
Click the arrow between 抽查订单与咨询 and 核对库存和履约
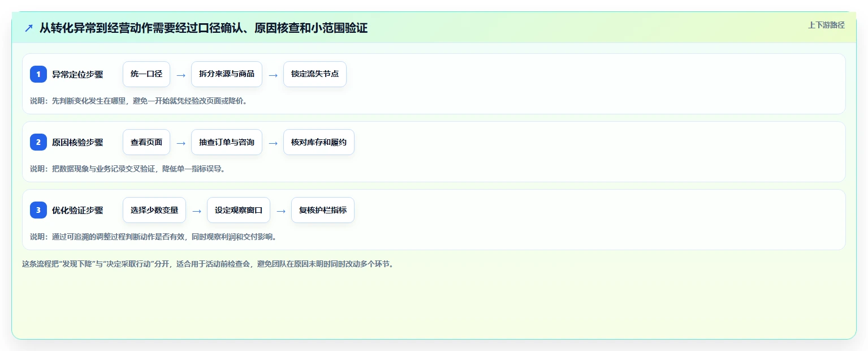click(x=273, y=143)
